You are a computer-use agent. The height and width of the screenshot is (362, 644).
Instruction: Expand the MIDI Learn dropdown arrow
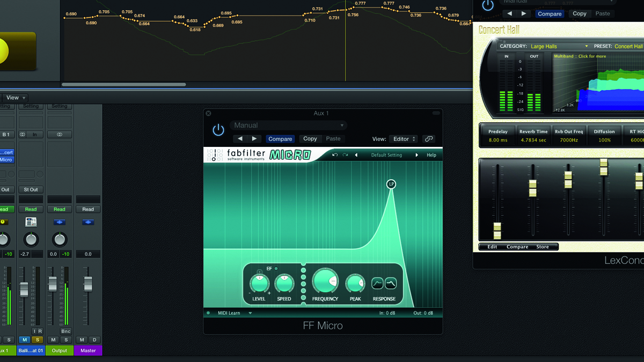tap(250, 313)
